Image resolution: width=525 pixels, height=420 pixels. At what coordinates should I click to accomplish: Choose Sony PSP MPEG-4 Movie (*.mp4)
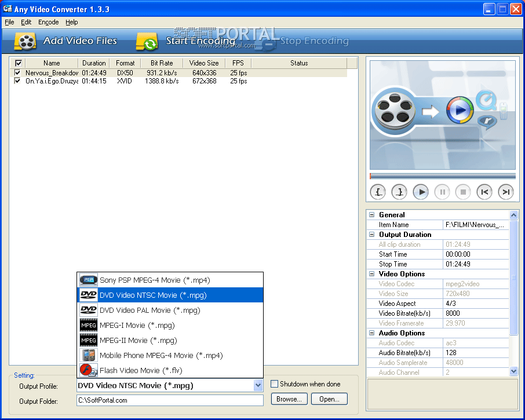coord(170,280)
